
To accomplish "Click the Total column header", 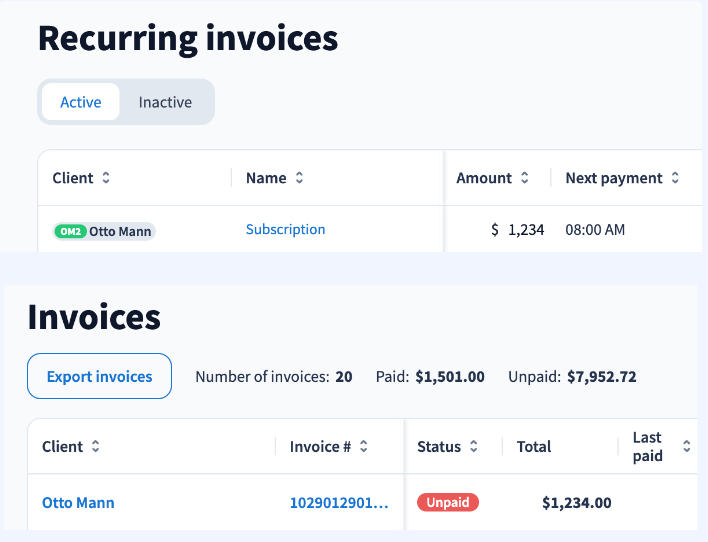I will coord(534,447).
